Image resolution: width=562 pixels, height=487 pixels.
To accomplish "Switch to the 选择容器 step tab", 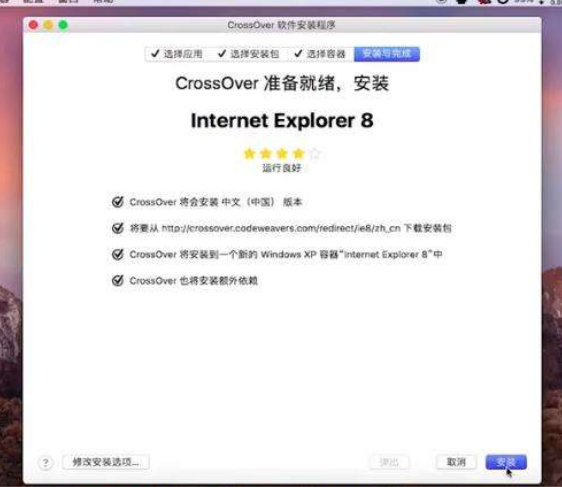I will [320, 54].
